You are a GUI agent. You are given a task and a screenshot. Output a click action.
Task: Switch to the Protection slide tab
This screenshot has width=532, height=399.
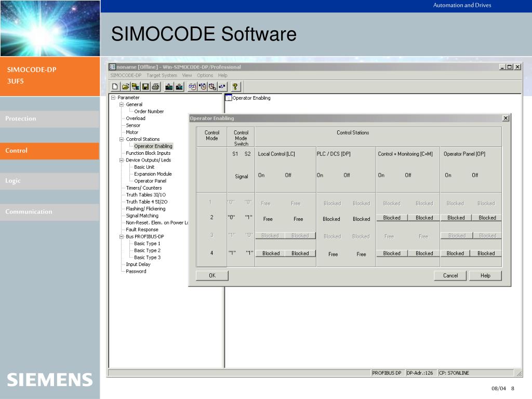pyautogui.click(x=49, y=119)
